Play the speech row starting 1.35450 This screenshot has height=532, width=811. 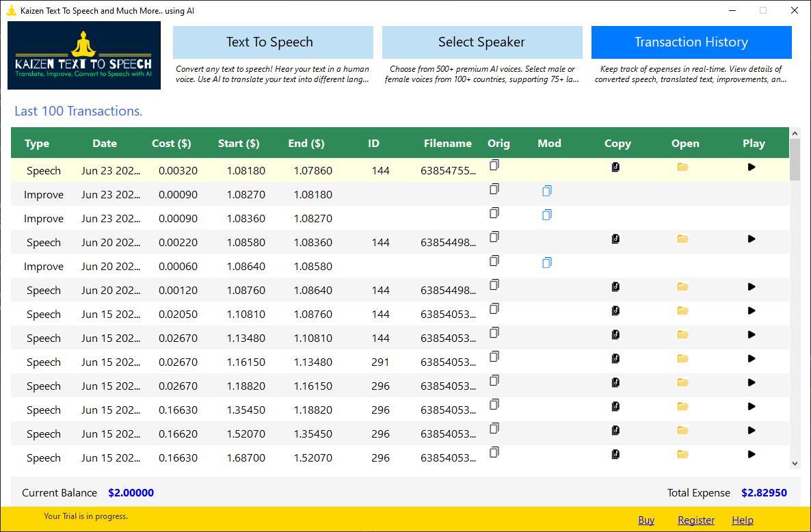tap(752, 406)
